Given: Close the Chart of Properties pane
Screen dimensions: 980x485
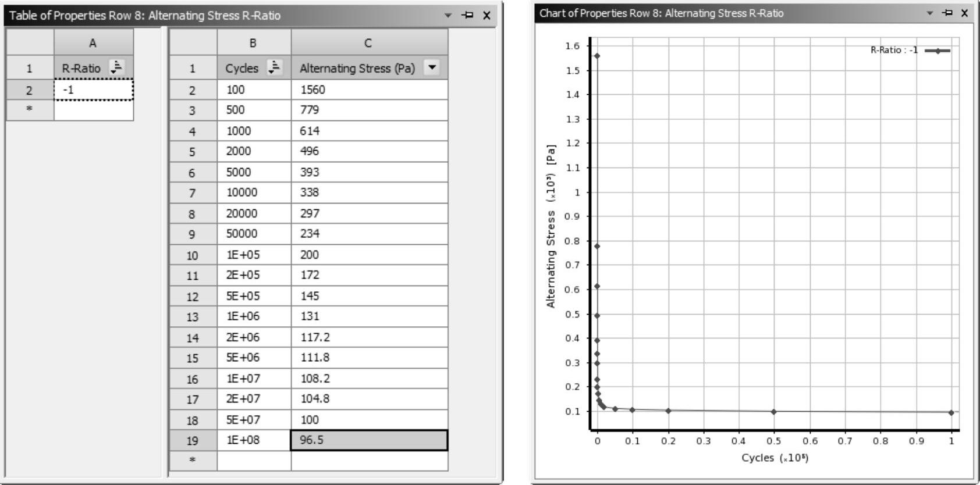Looking at the screenshot, I should click(x=965, y=13).
